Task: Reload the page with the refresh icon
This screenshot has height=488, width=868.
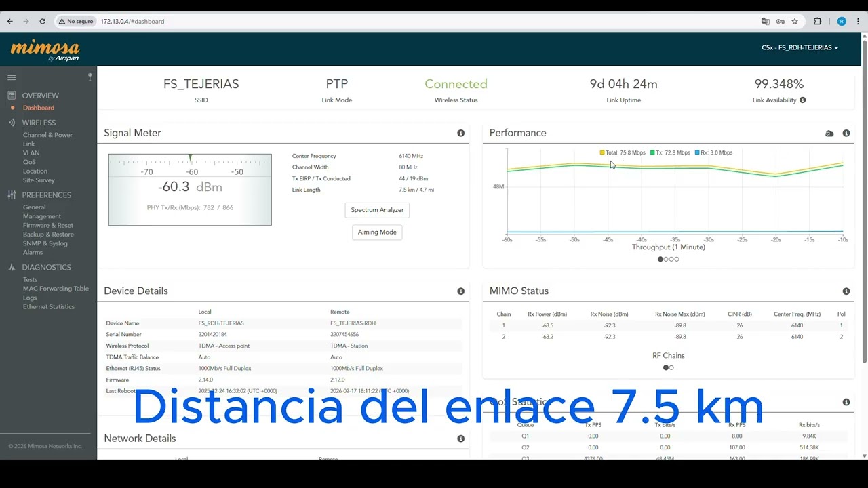Action: pyautogui.click(x=42, y=21)
